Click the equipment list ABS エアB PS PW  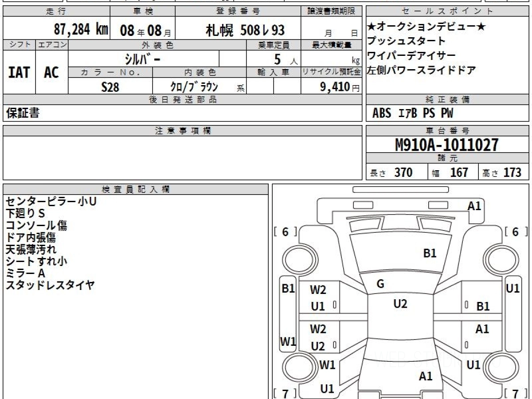pos(413,113)
